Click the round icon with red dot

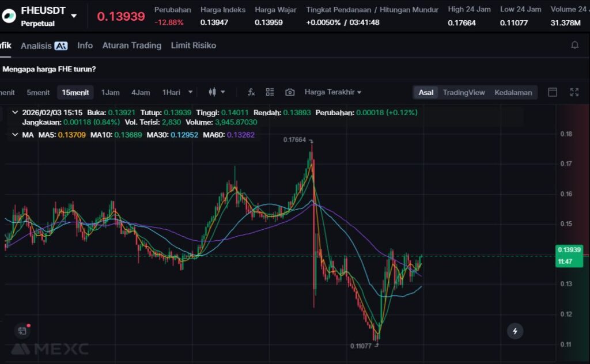(22, 331)
